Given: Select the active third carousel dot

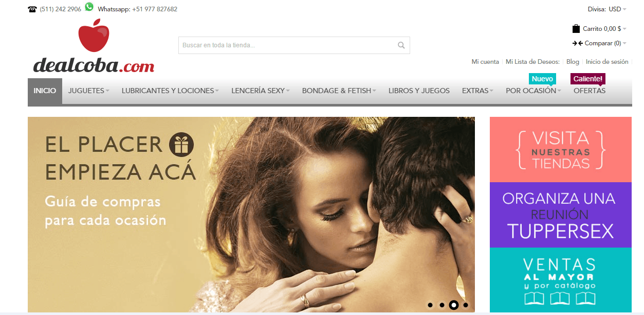Looking at the screenshot, I should tap(454, 305).
